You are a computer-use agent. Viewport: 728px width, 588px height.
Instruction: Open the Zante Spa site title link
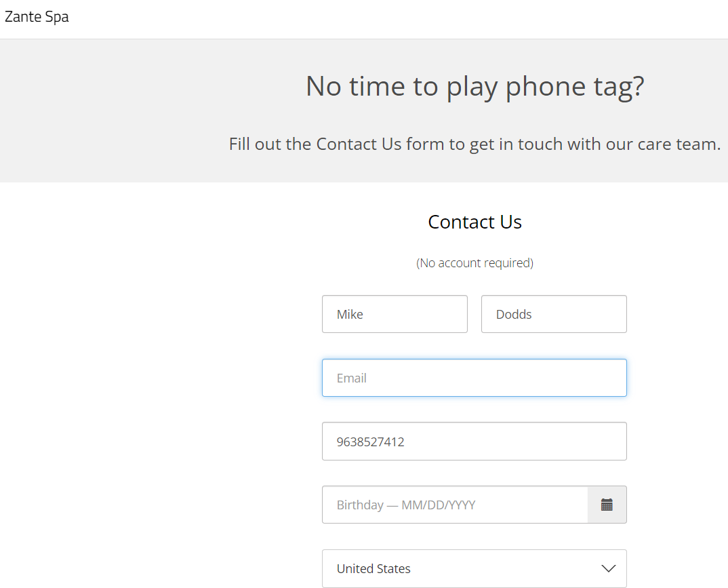click(x=37, y=17)
